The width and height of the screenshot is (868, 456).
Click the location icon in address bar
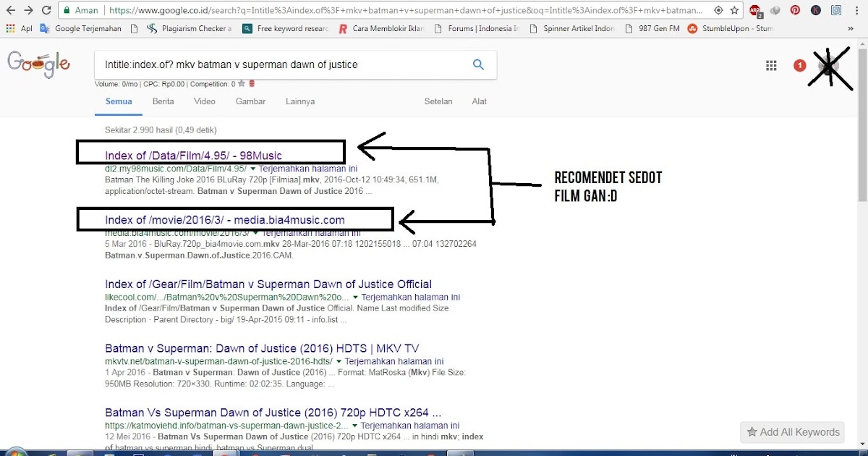[x=718, y=11]
